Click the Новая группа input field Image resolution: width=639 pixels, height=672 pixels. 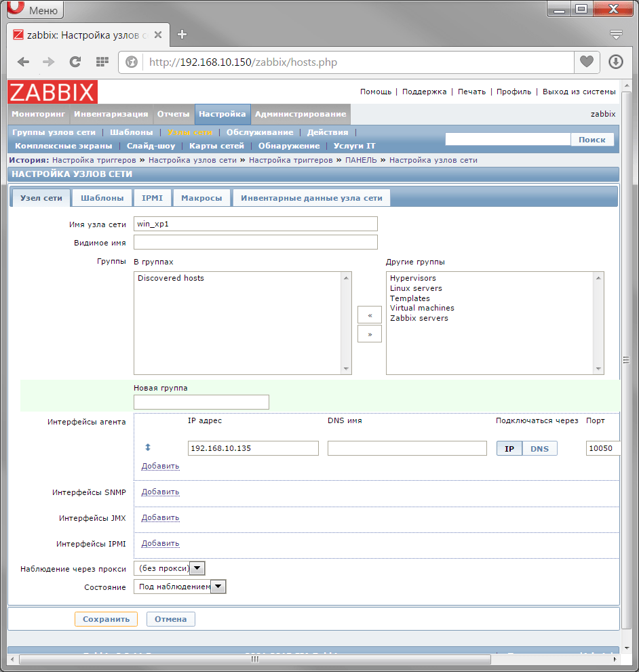(x=201, y=402)
